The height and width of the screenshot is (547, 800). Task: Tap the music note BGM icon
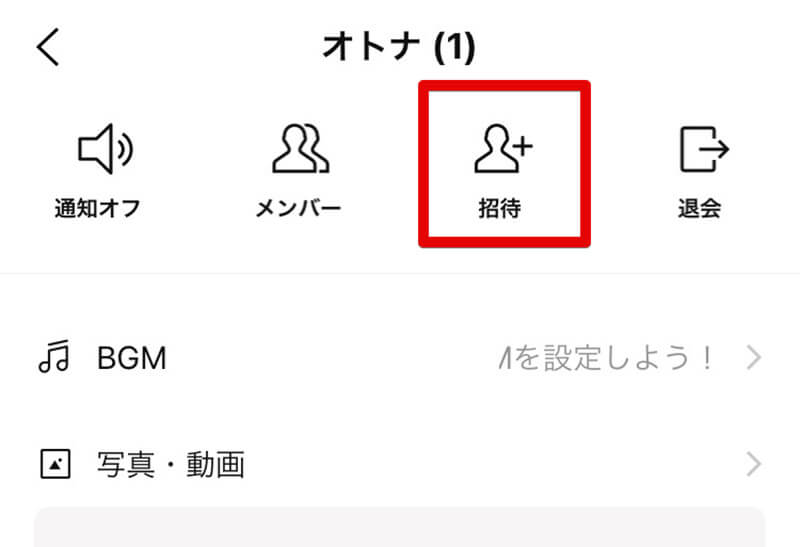[54, 356]
